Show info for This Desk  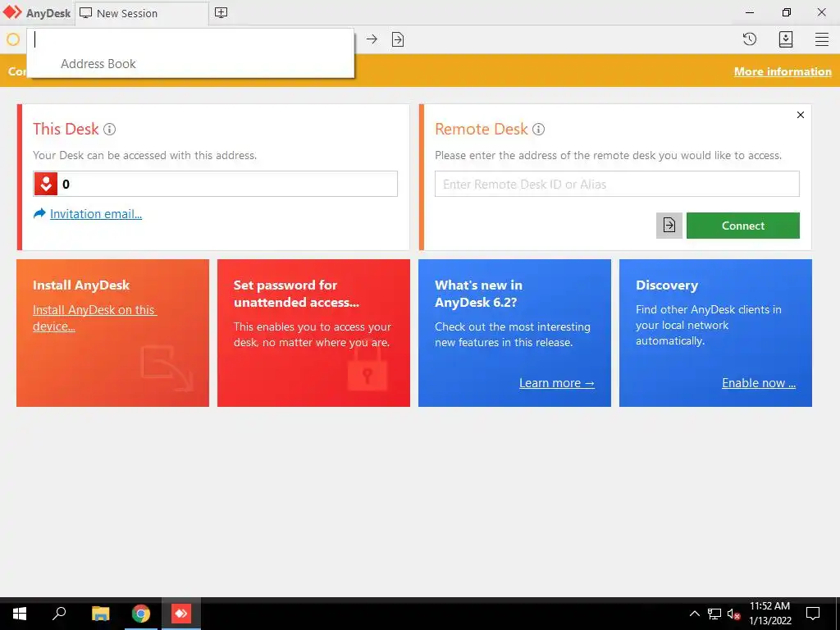pyautogui.click(x=109, y=129)
